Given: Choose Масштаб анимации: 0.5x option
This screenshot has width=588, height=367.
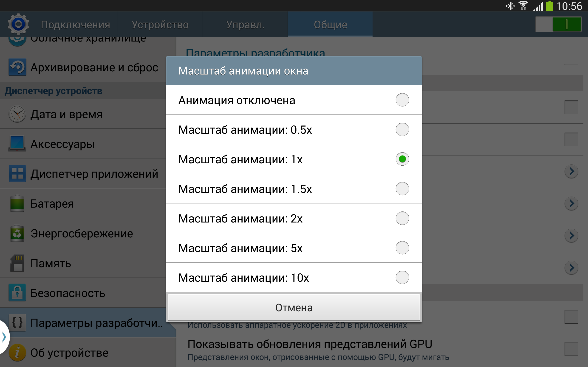Looking at the screenshot, I should tap(294, 130).
